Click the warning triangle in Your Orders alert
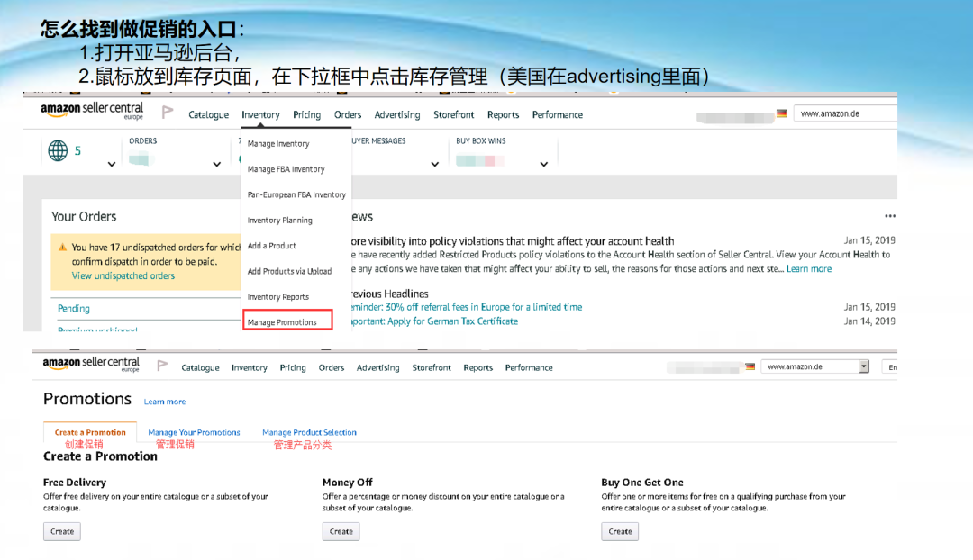The width and height of the screenshot is (973, 560). point(62,247)
